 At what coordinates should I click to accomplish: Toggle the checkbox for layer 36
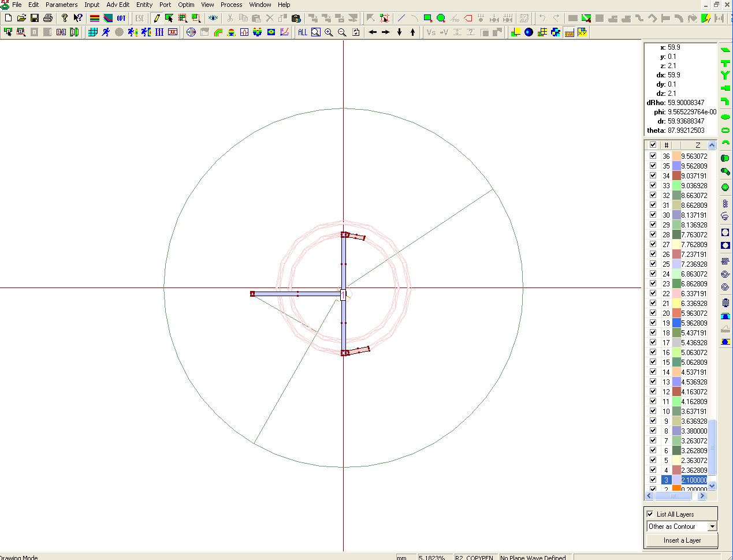[x=653, y=156]
